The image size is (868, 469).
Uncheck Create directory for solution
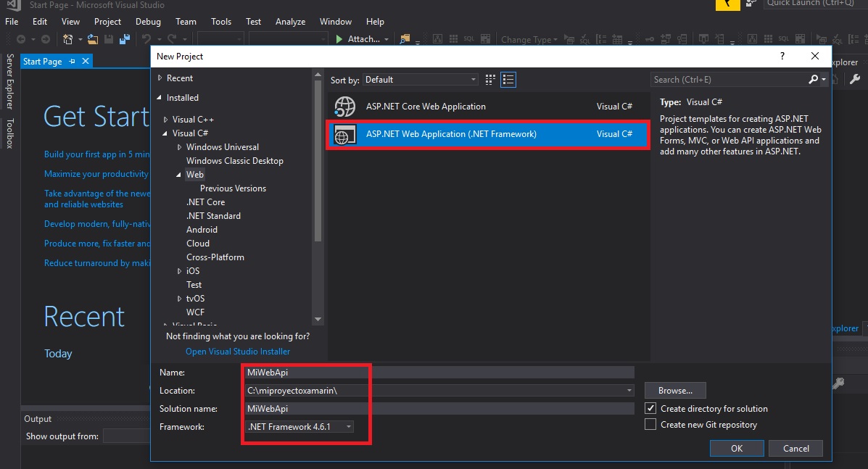pyautogui.click(x=650, y=407)
